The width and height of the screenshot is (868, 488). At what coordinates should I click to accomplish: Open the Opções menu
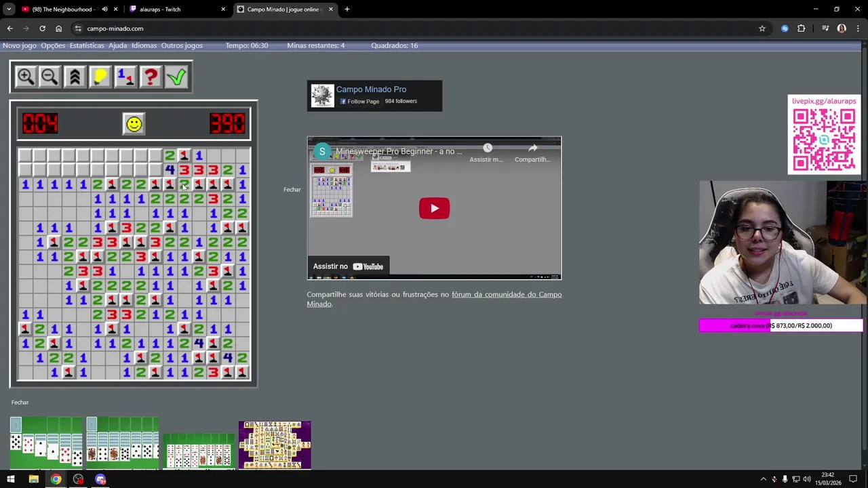pos(53,45)
